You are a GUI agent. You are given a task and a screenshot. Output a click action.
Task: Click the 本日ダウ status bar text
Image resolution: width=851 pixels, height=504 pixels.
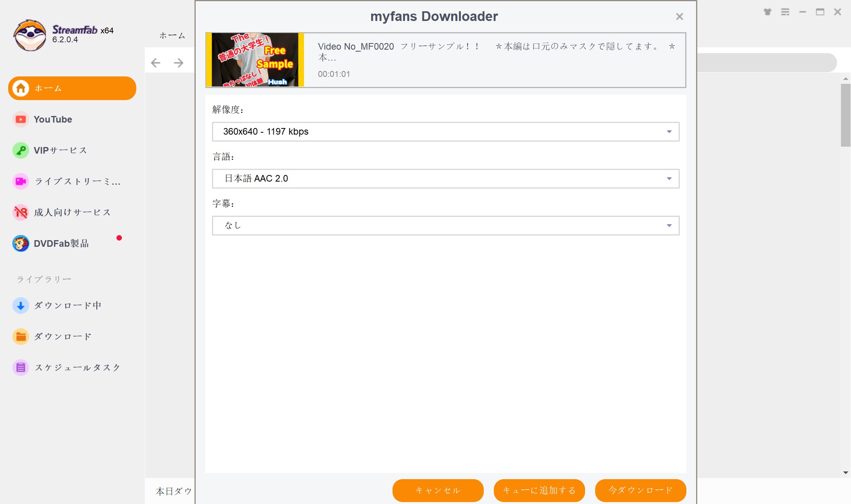point(174,491)
